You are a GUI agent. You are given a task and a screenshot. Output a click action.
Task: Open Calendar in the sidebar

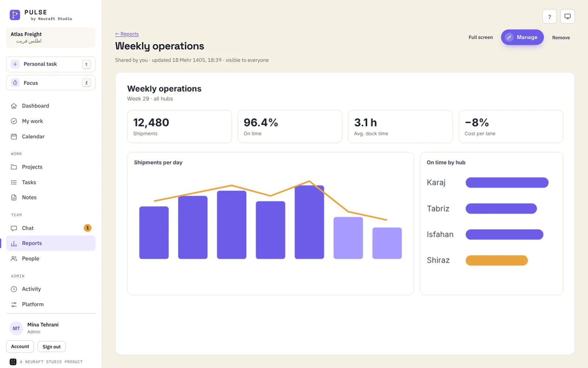point(51,137)
